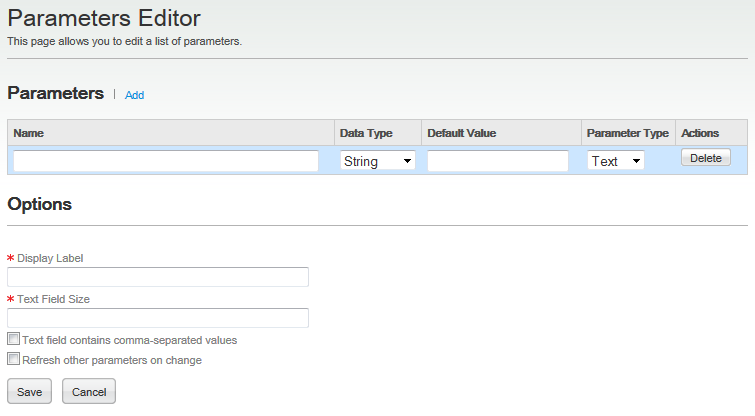Cancel the parameter edits

pos(89,392)
